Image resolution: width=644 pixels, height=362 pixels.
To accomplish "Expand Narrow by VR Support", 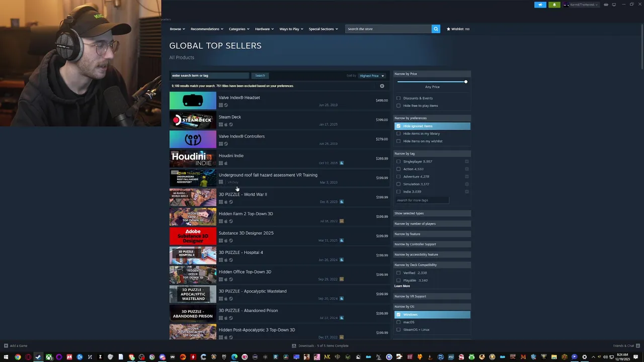I will (432, 296).
